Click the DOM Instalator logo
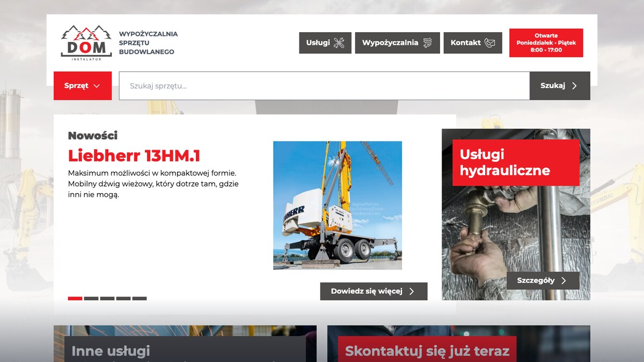Image resolution: width=644 pixels, height=362 pixels. coord(86,43)
